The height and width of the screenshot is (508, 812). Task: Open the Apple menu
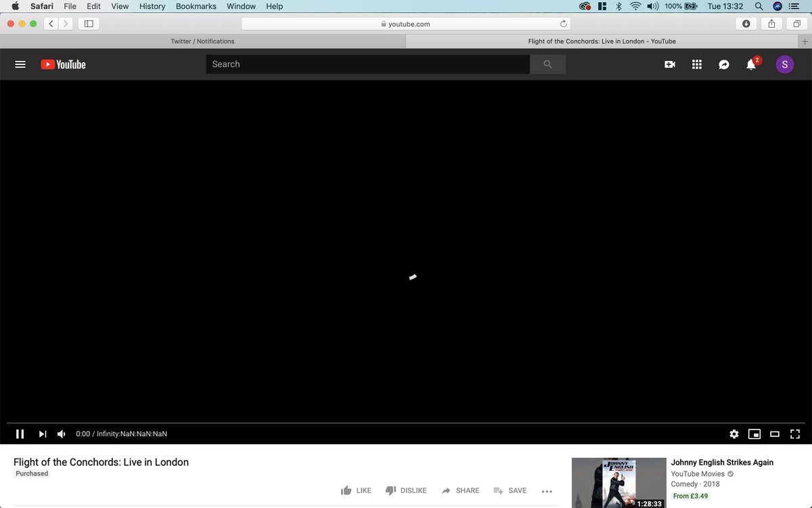tap(15, 6)
